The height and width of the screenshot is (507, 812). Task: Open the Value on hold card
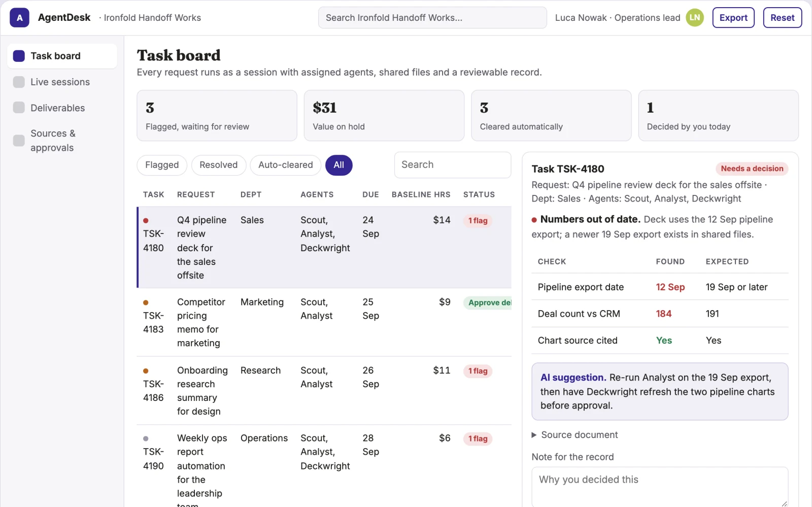click(384, 116)
